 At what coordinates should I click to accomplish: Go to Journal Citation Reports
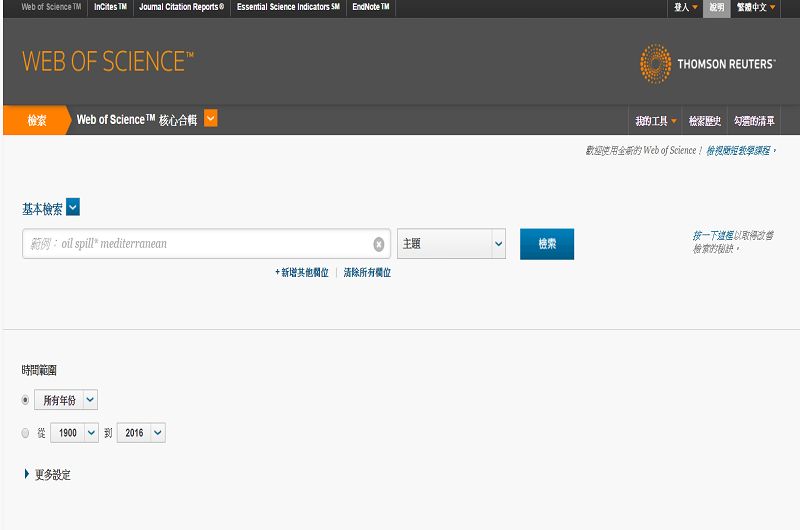[182, 7]
